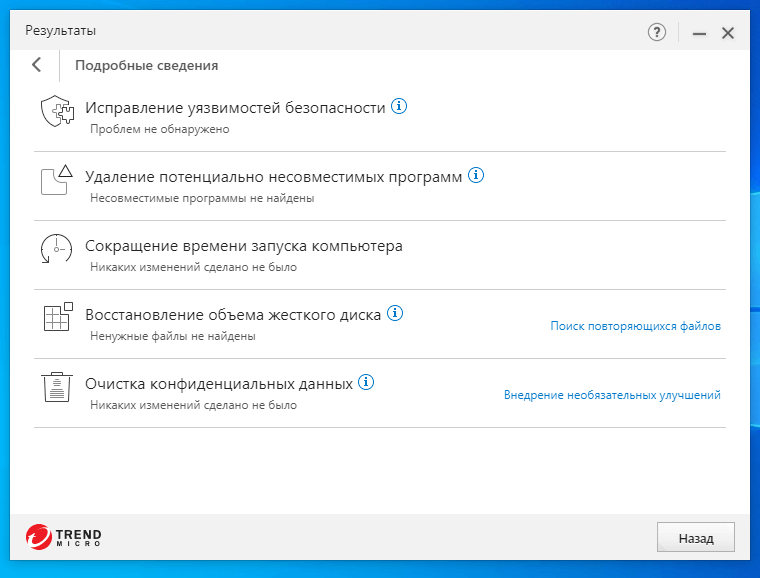Click the incompatible programs removal icon
The width and height of the screenshot is (760, 578).
point(56,180)
